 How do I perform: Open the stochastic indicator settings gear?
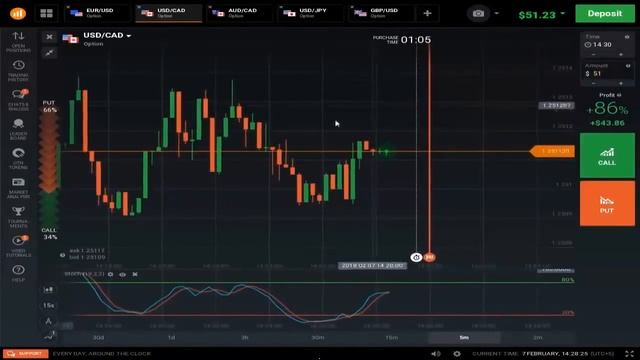point(110,274)
